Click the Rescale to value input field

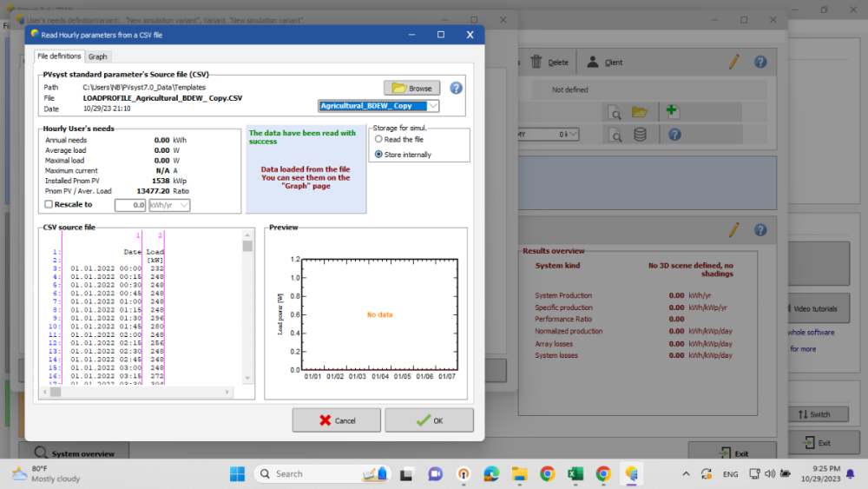click(x=130, y=206)
